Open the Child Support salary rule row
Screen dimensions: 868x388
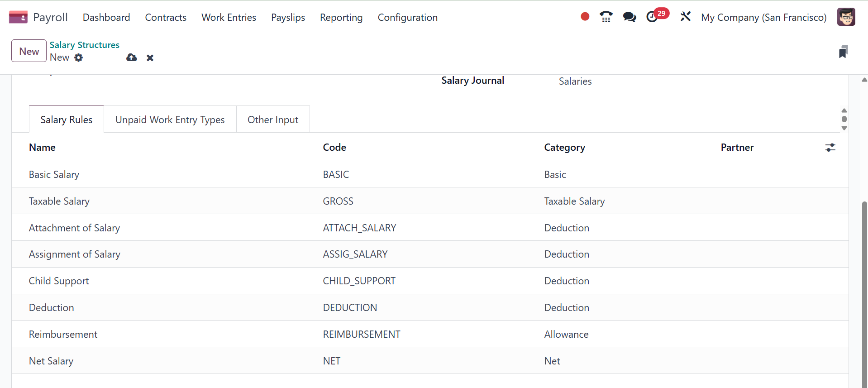click(59, 281)
